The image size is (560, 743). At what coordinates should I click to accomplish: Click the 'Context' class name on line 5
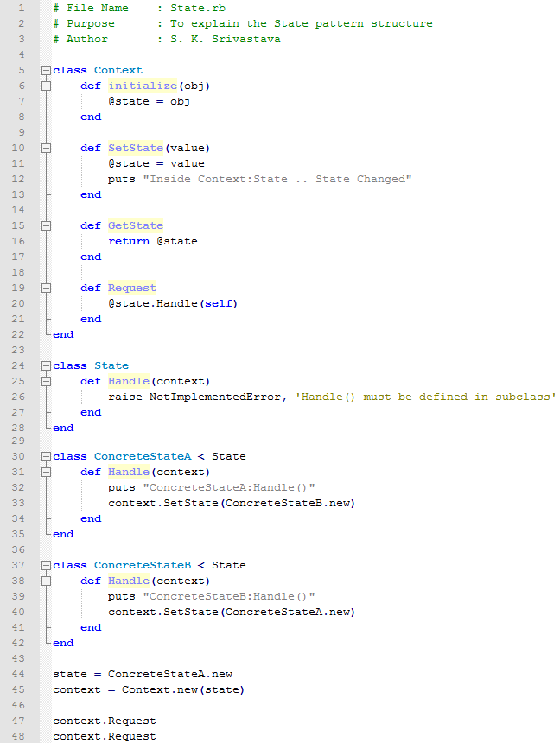pyautogui.click(x=118, y=70)
